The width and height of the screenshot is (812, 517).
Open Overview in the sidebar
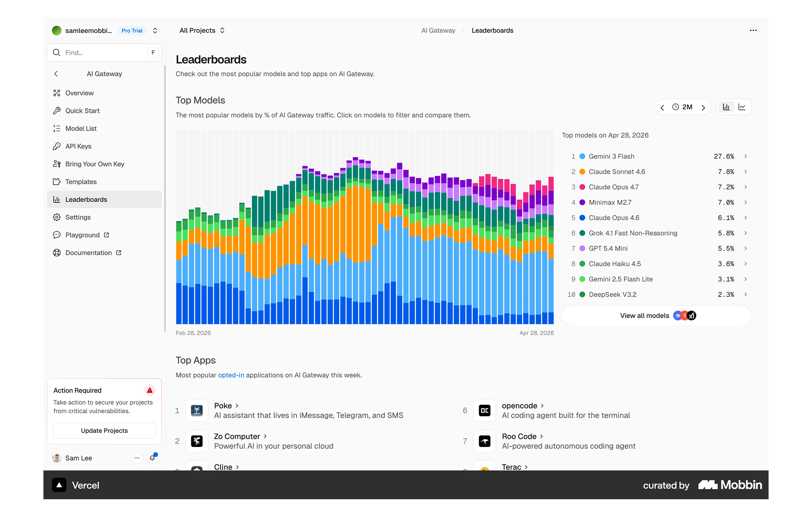[x=105, y=93]
